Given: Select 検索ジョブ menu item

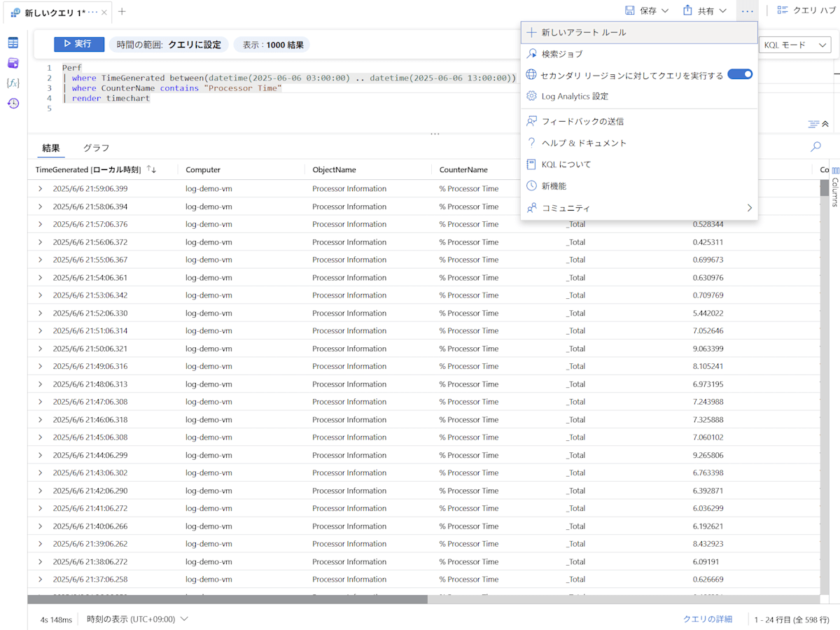Looking at the screenshot, I should tap(639, 54).
